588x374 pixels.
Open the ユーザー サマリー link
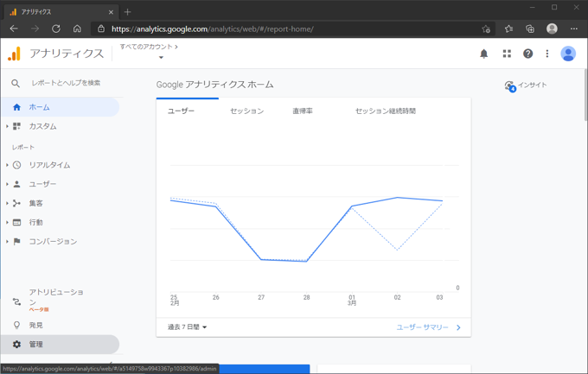click(429, 327)
